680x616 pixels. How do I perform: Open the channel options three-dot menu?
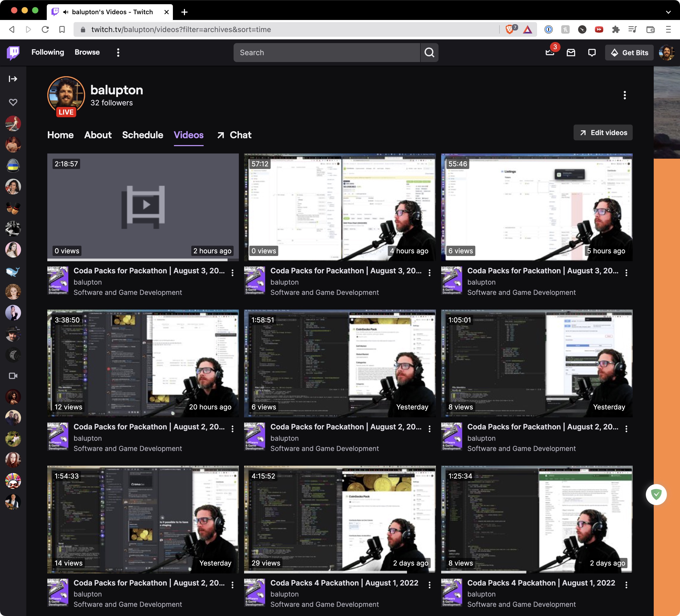click(x=625, y=95)
